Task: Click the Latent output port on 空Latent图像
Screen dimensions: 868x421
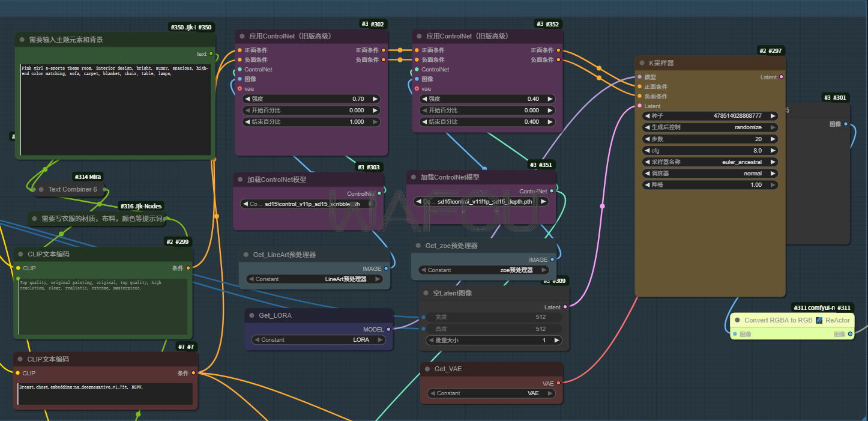Action: coord(565,307)
